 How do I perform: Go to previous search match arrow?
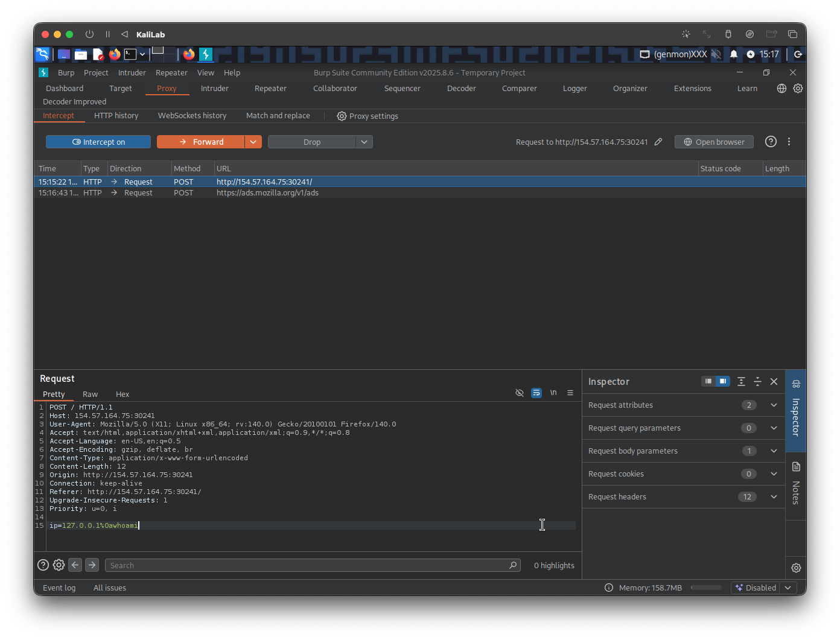pyautogui.click(x=75, y=565)
